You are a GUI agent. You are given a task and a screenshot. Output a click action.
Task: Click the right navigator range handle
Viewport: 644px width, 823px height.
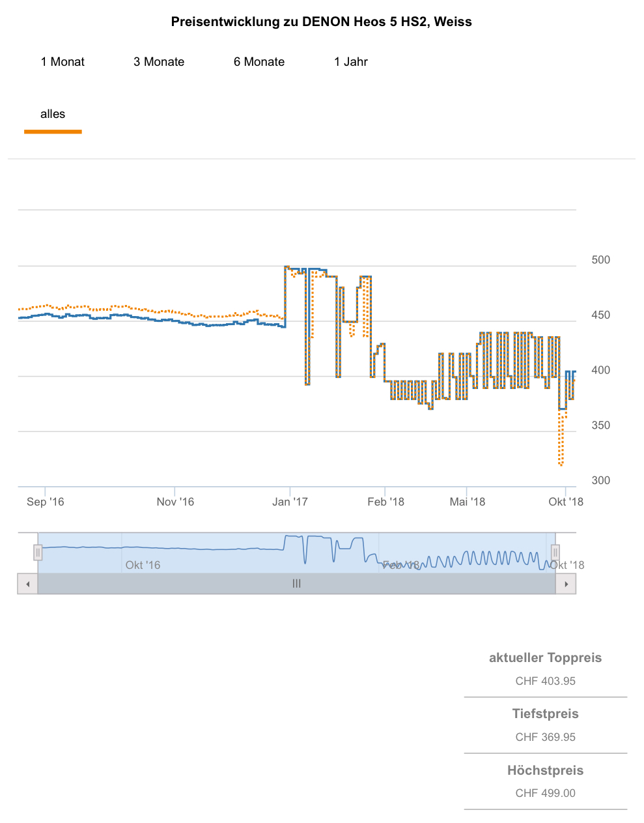tap(555, 553)
